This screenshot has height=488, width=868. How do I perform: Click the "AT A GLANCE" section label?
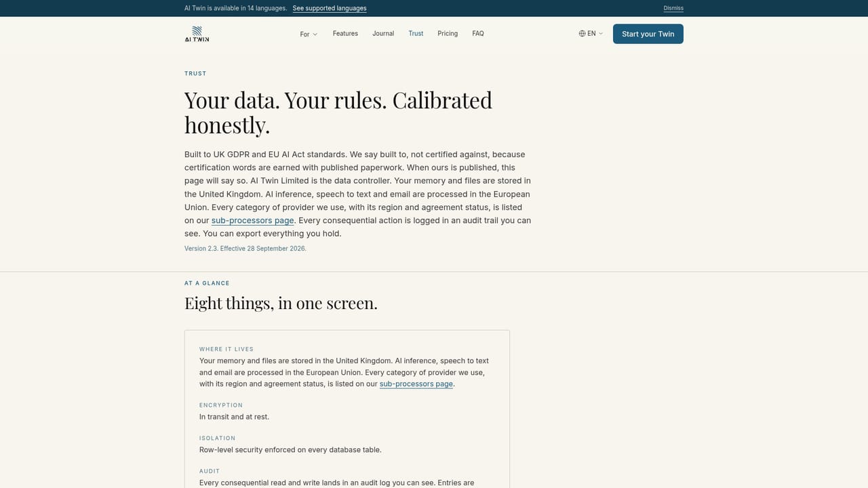pos(207,283)
